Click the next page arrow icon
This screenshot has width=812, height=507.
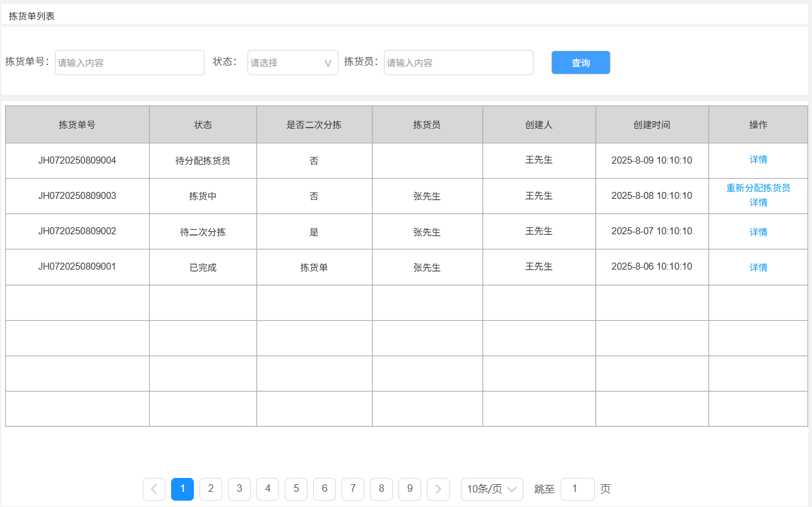click(438, 489)
